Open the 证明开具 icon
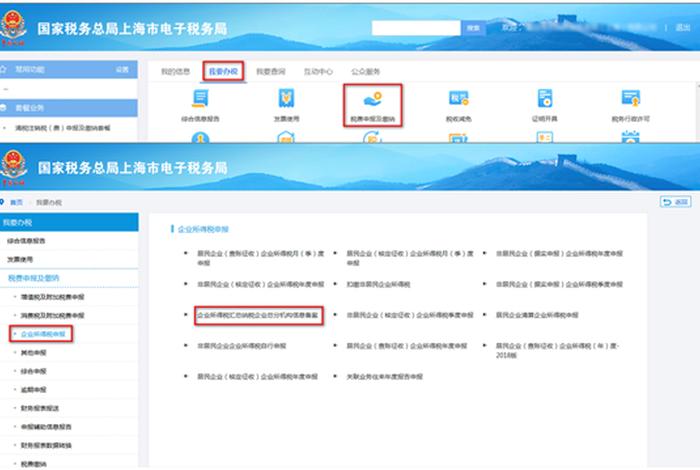Image resolution: width=700 pixels, height=470 pixels. click(x=544, y=104)
